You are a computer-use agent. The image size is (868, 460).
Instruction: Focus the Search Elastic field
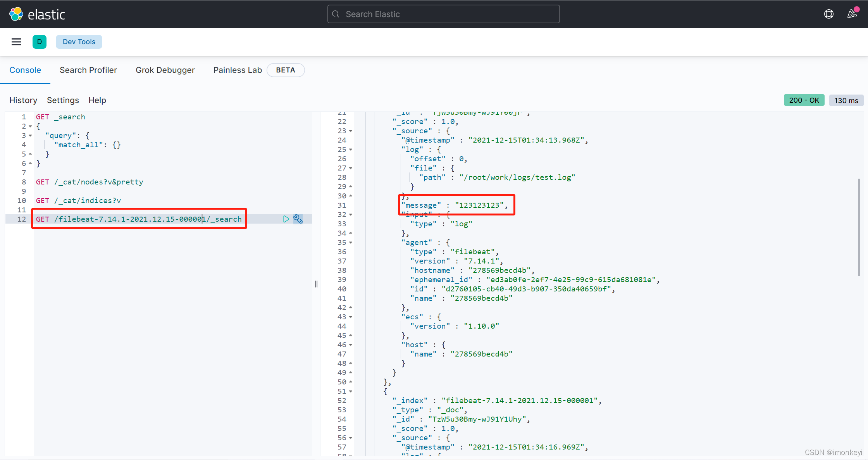[x=443, y=14]
